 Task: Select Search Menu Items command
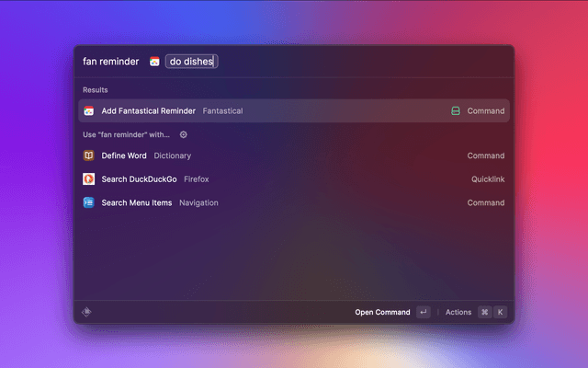coord(136,202)
